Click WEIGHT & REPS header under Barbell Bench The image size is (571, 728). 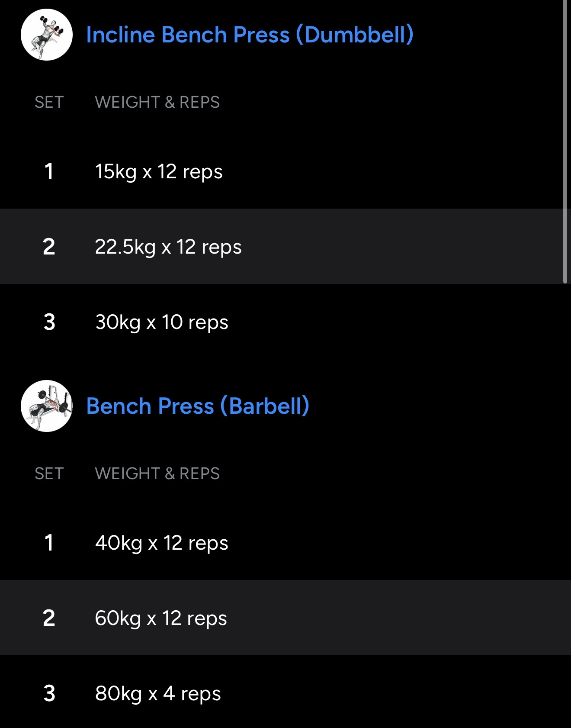click(x=157, y=474)
